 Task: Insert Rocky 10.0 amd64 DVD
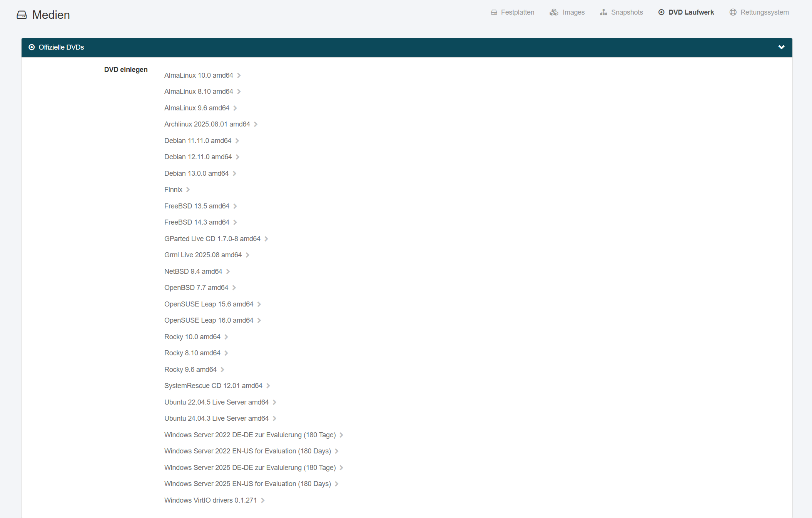click(196, 337)
